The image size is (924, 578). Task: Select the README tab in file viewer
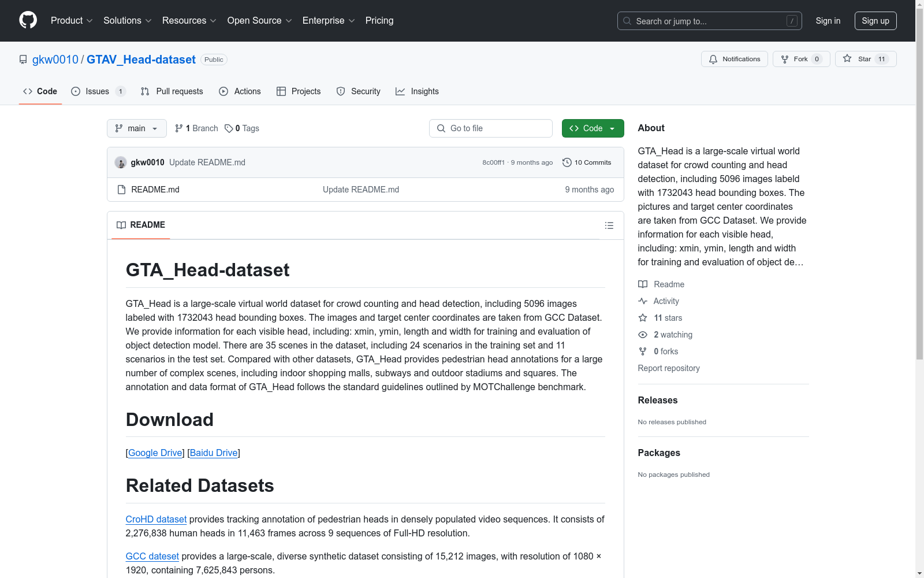pos(141,225)
